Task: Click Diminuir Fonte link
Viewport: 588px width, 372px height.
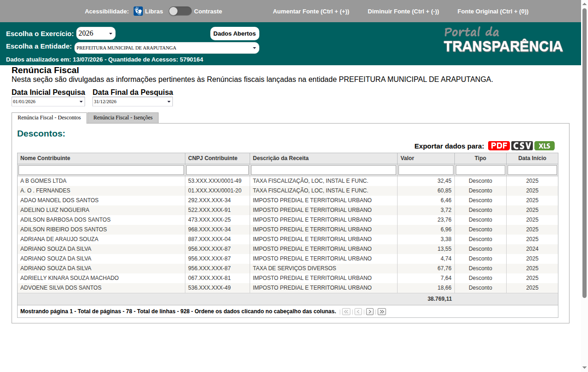Action: click(403, 11)
